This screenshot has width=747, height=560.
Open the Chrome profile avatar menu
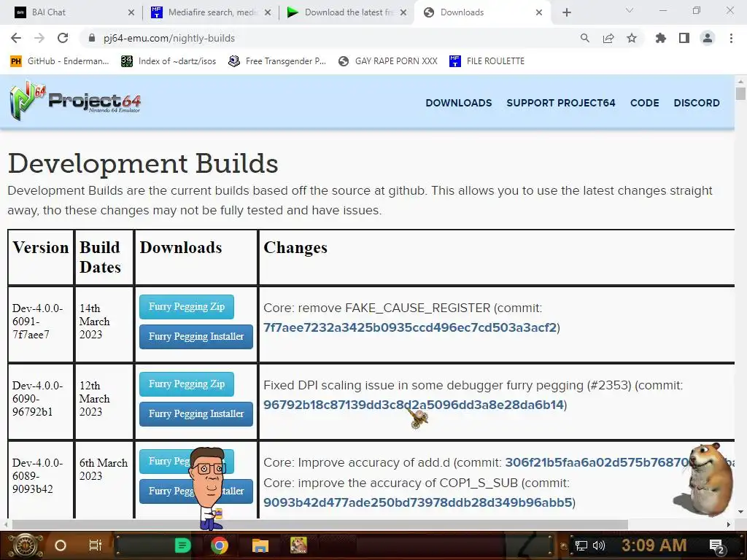(708, 38)
